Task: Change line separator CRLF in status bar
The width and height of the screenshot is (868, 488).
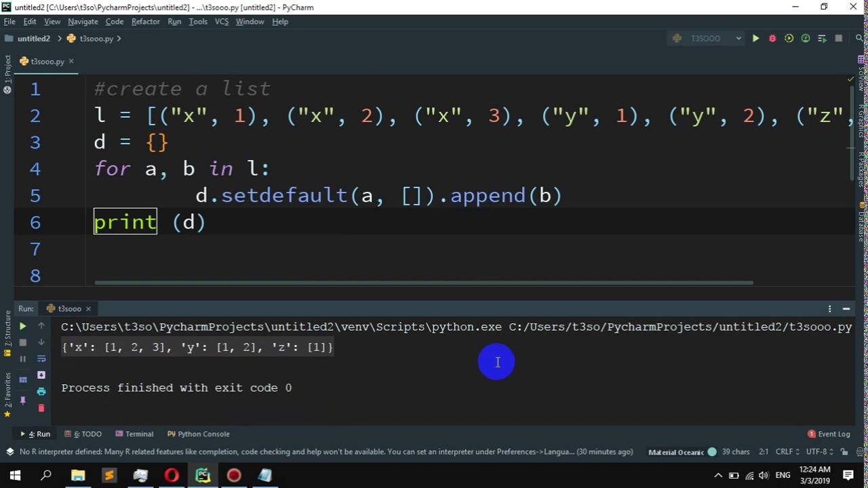Action: 787,452
